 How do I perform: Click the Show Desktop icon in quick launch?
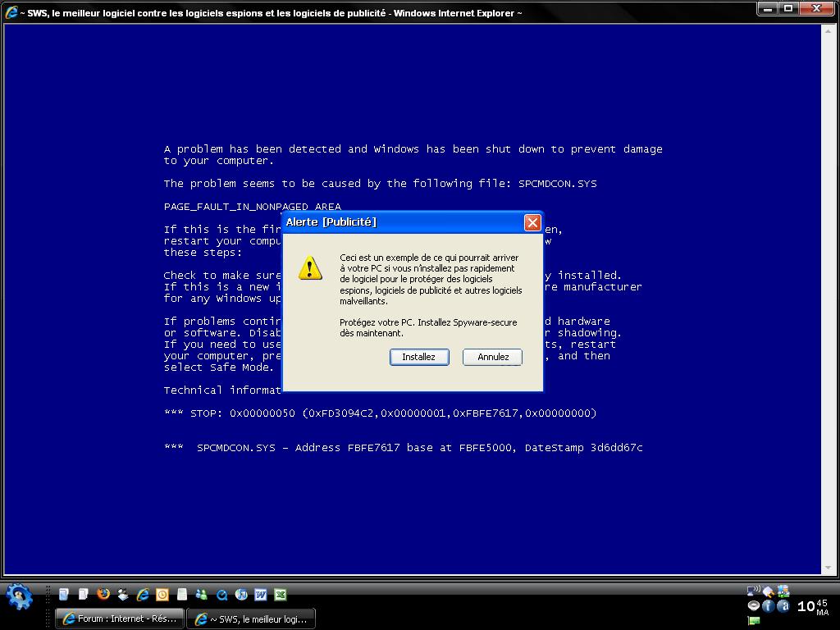[123, 595]
